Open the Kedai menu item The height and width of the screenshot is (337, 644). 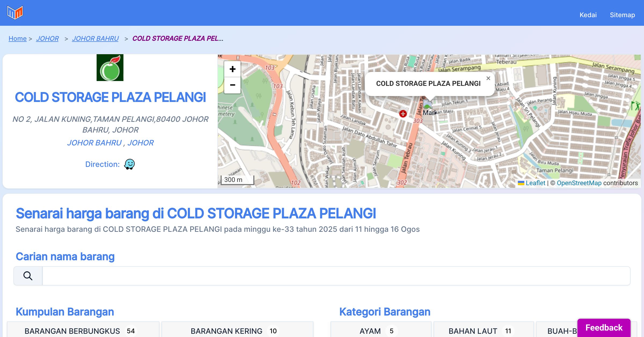point(588,15)
